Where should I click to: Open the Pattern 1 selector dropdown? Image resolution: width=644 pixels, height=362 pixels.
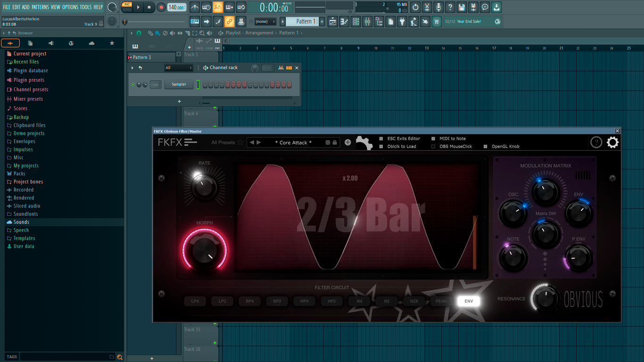click(x=303, y=21)
